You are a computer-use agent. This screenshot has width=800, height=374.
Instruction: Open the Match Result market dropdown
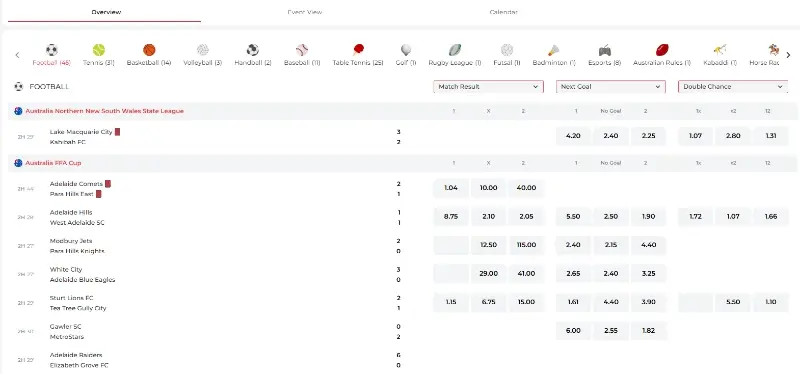pyautogui.click(x=488, y=87)
